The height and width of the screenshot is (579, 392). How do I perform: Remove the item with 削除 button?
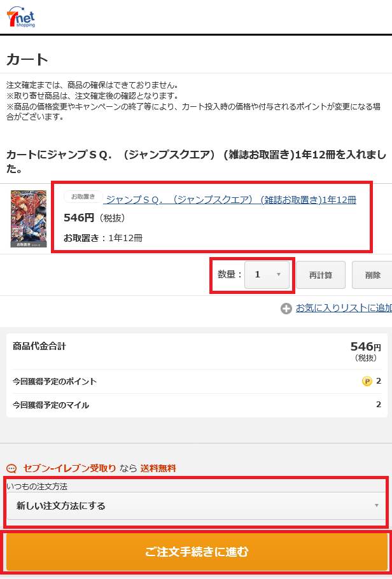click(372, 275)
